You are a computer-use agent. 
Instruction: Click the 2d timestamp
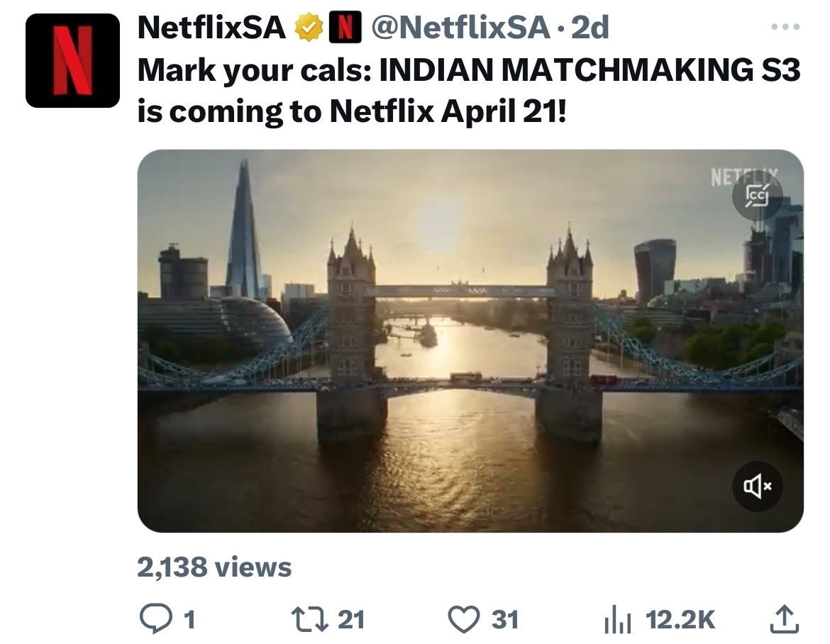(x=590, y=28)
